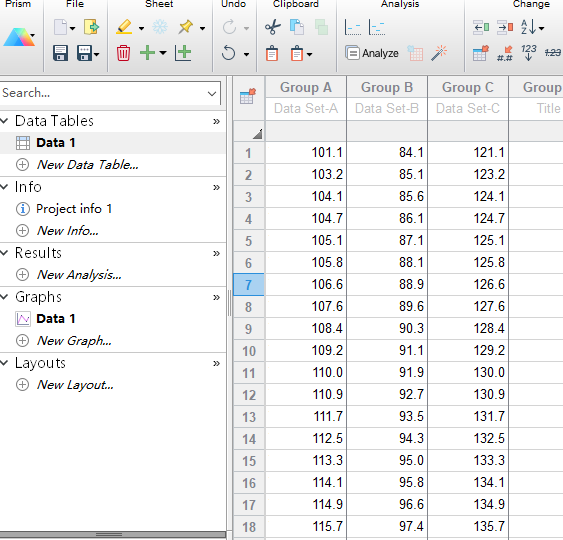Collapse the Results section
Viewport: 563px width, 540px height.
[x=4, y=253]
